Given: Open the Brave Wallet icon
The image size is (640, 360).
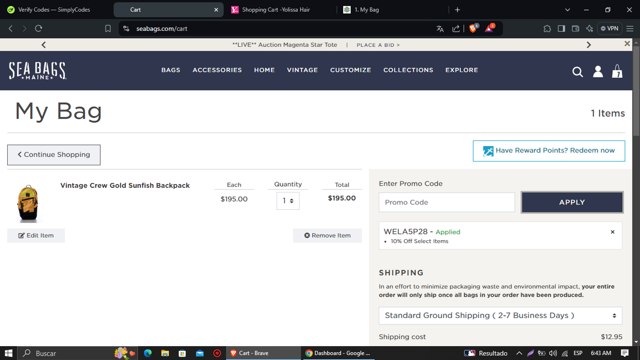Looking at the screenshot, I should pos(575,29).
